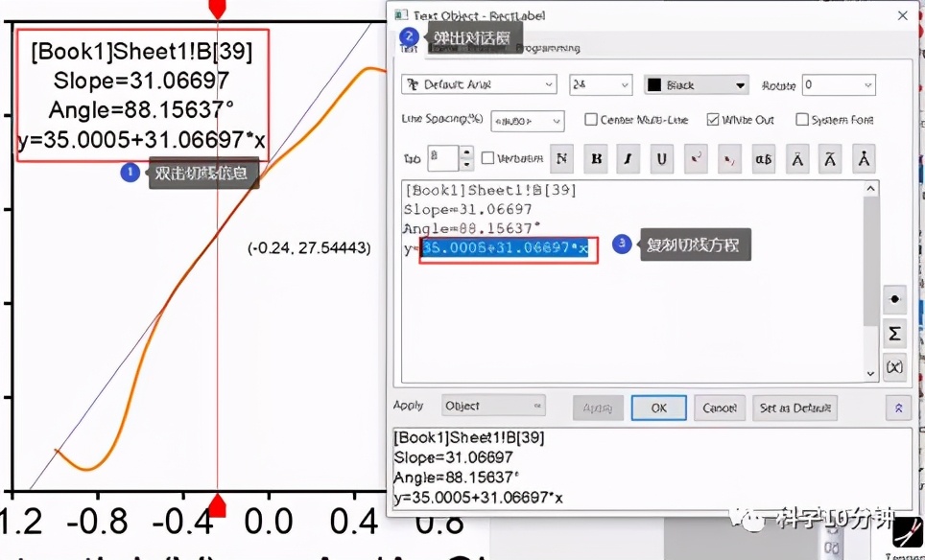The width and height of the screenshot is (925, 560).
Task: Insert variable with (x) button
Action: click(894, 367)
